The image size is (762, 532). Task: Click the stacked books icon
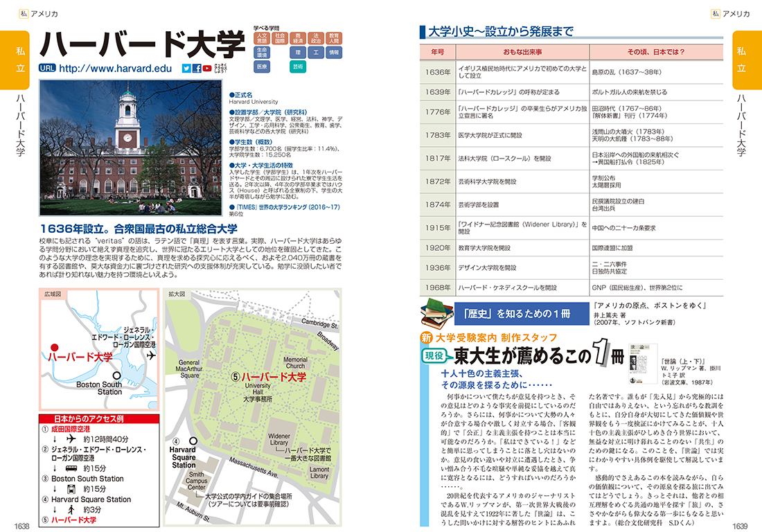click(x=436, y=313)
